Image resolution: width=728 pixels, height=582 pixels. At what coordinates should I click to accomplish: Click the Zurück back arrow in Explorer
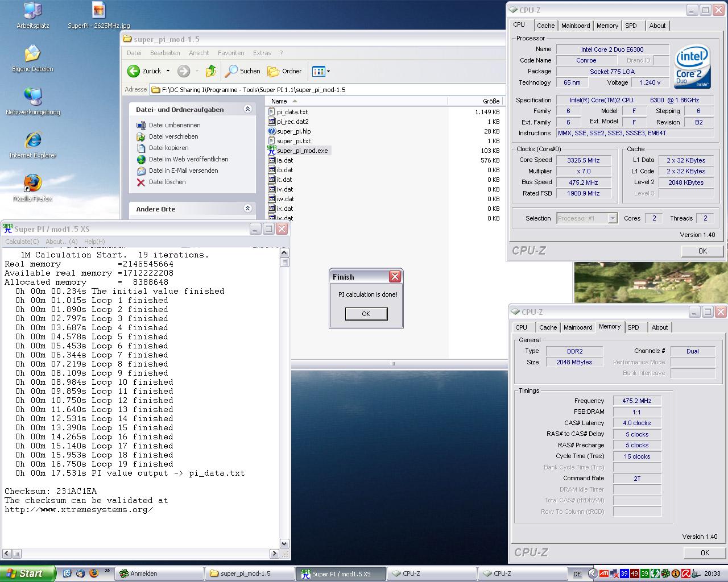144,71
